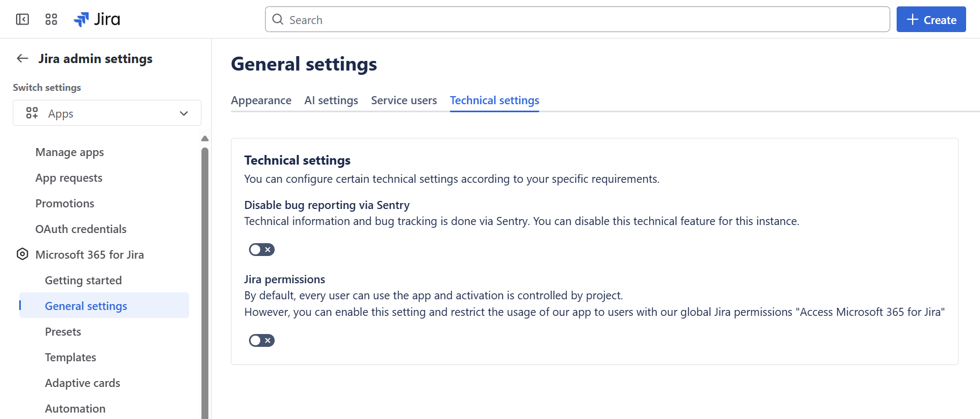Screen dimensions: 980x419
Task: Switch to the Appearance tab
Action: tap(261, 100)
